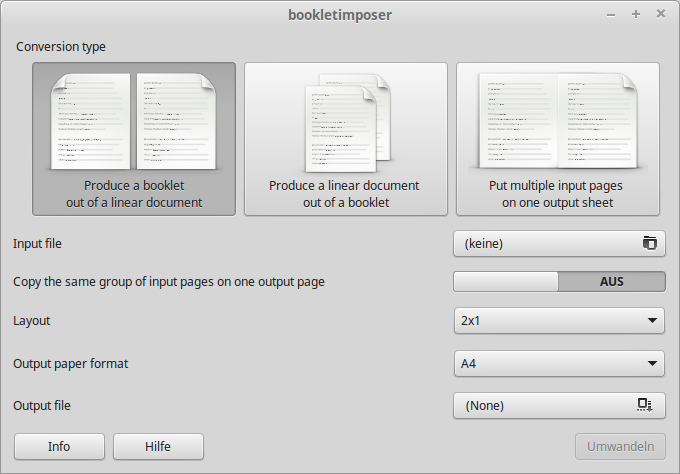Click the Layout dropdown arrow
Screen dimensions: 680x474
(x=652, y=321)
